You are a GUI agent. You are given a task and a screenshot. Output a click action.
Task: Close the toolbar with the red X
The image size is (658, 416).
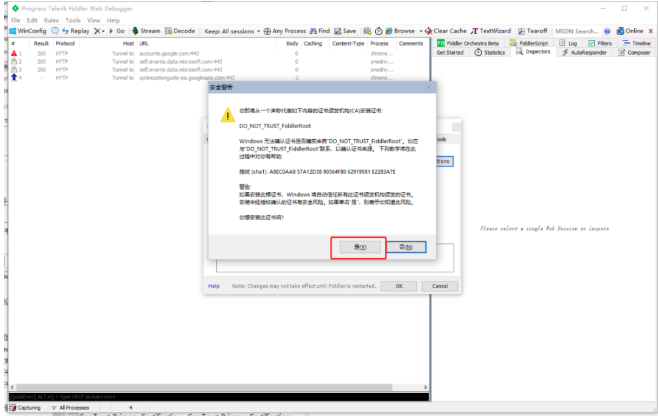(651, 31)
